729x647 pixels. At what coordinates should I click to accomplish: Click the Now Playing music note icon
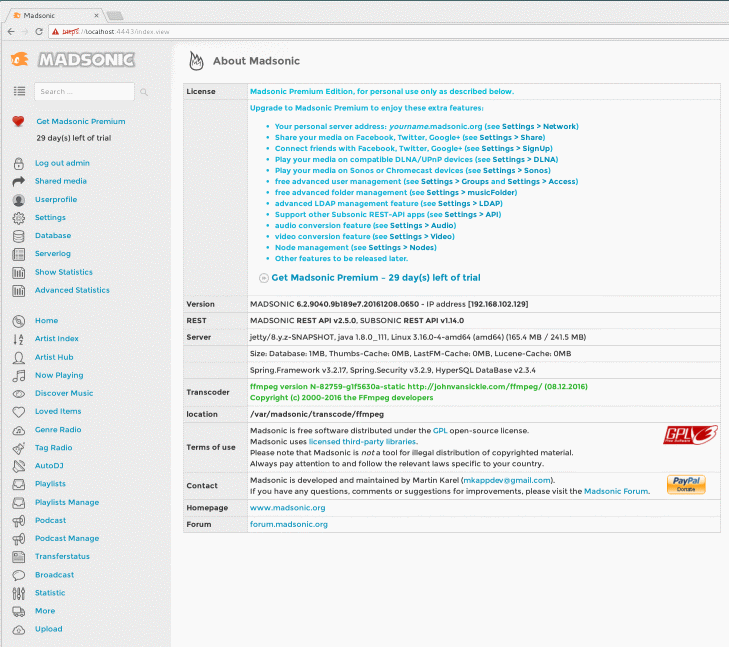click(18, 376)
